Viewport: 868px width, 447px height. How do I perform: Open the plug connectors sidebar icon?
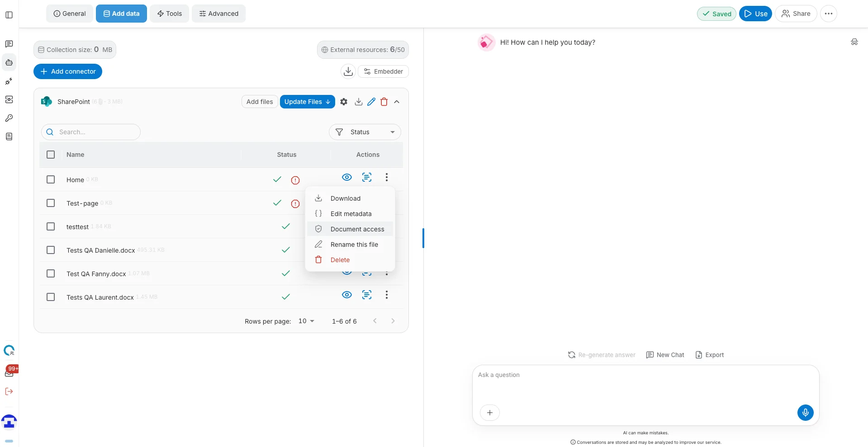9,81
